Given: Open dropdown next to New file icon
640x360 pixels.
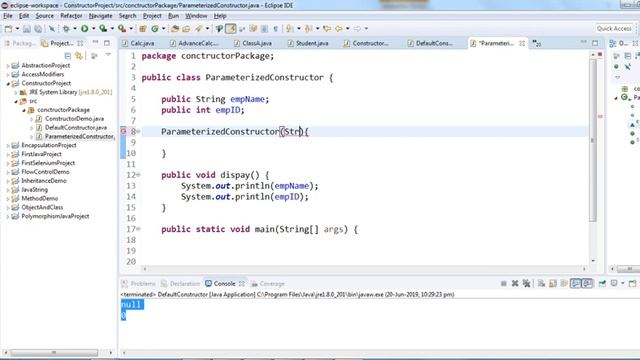Looking at the screenshot, I should (17, 29).
